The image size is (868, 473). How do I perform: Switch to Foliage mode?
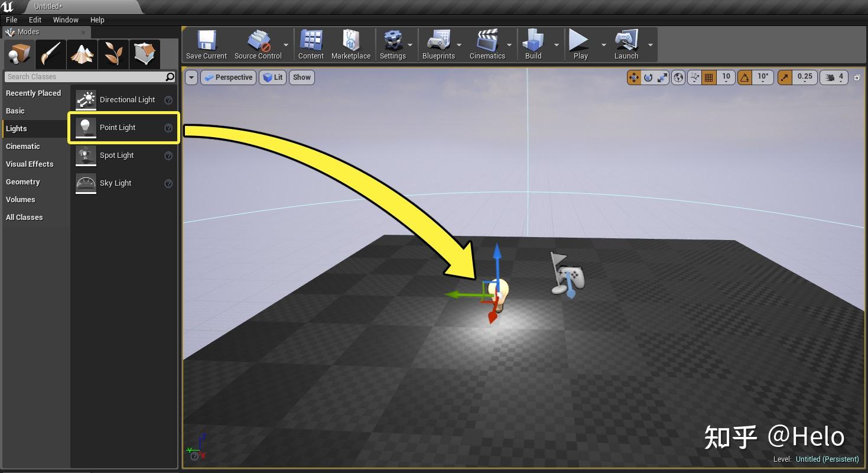(x=113, y=54)
